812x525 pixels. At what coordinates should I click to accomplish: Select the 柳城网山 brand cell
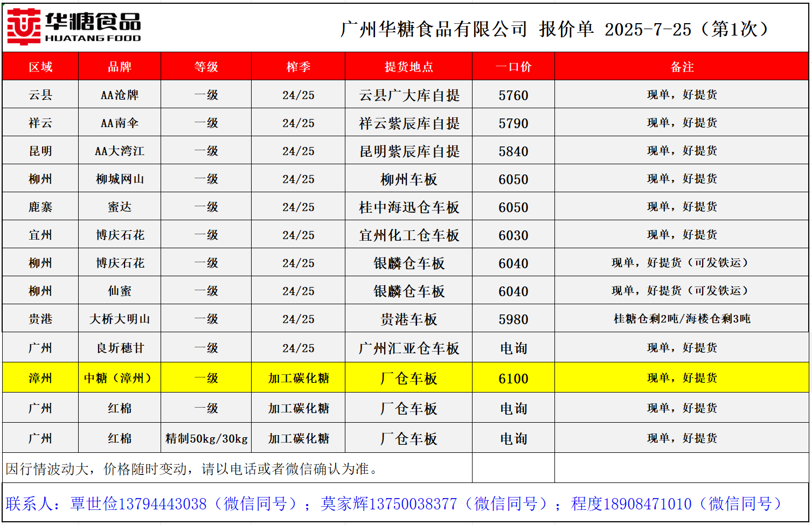(120, 179)
